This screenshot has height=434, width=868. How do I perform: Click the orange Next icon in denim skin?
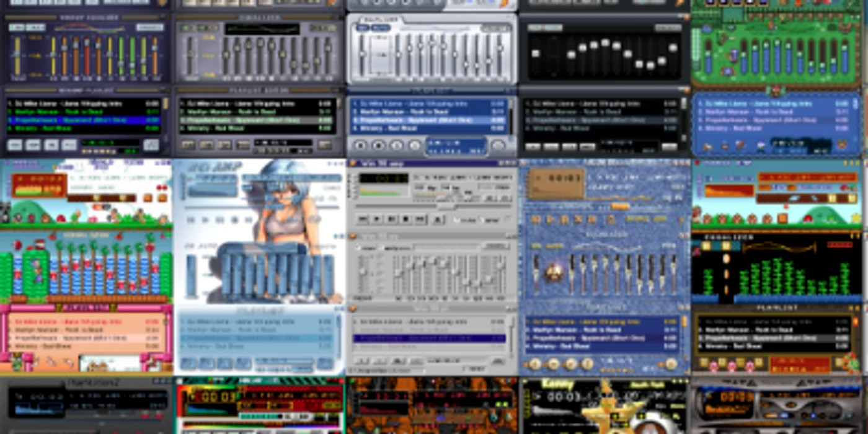pyautogui.click(x=593, y=219)
